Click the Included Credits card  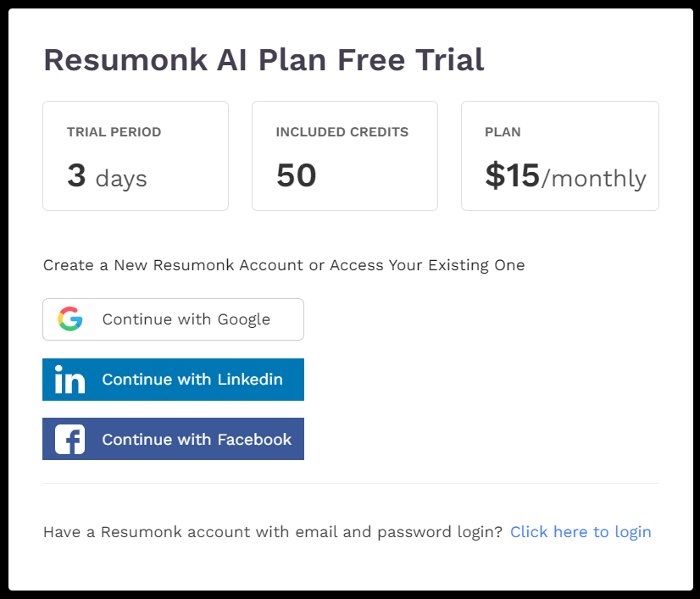pyautogui.click(x=345, y=156)
